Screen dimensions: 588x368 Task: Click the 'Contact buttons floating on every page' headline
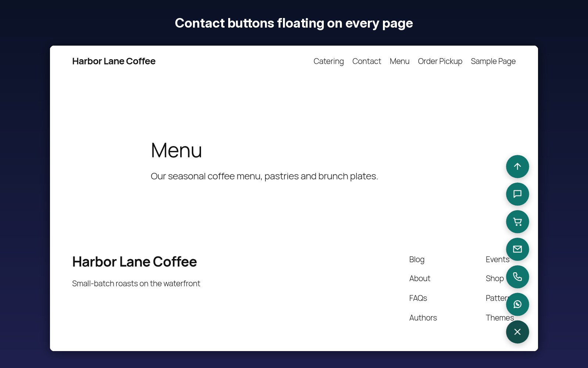click(x=294, y=23)
